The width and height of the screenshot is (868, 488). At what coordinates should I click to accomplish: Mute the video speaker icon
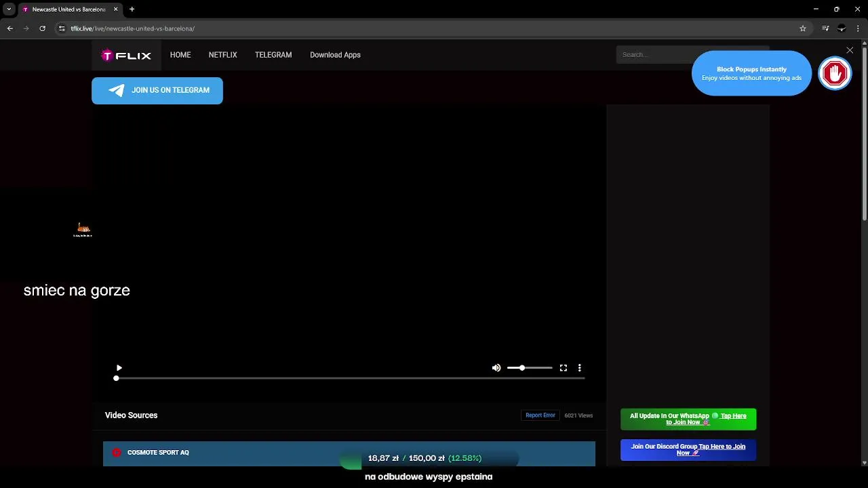(496, 368)
